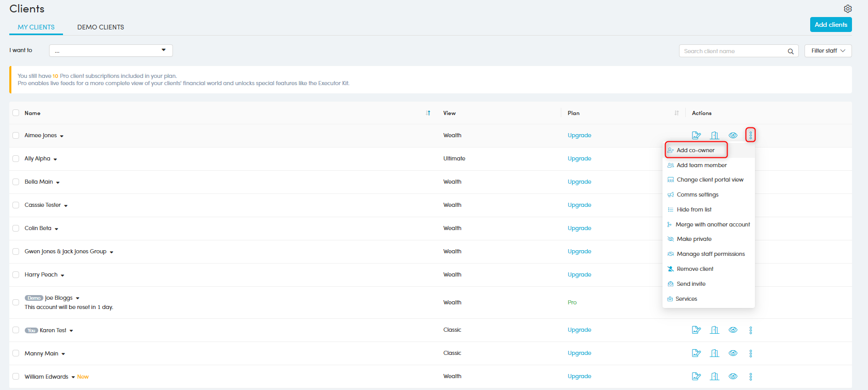Expand the Gwen Jones & Jack Jones Group arrow
The height and width of the screenshot is (390, 868).
tap(112, 252)
